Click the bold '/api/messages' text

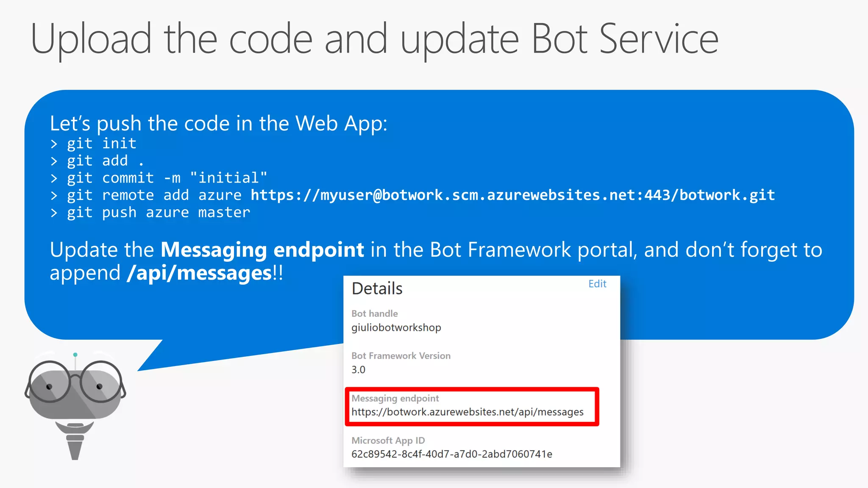tap(199, 273)
